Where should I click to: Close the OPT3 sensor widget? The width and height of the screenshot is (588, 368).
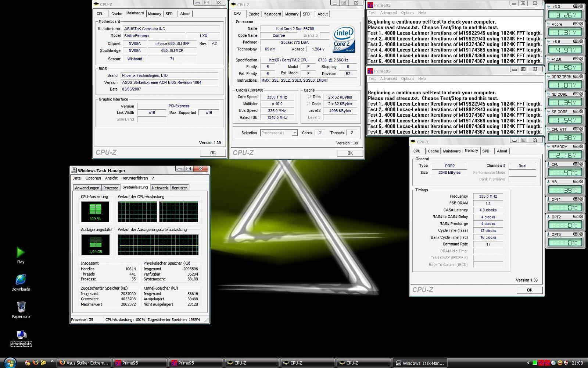pyautogui.click(x=581, y=234)
